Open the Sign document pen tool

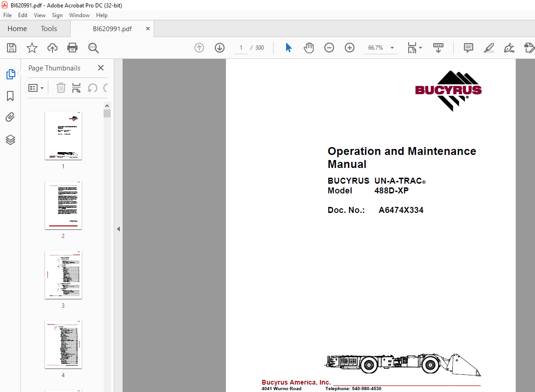tap(509, 48)
